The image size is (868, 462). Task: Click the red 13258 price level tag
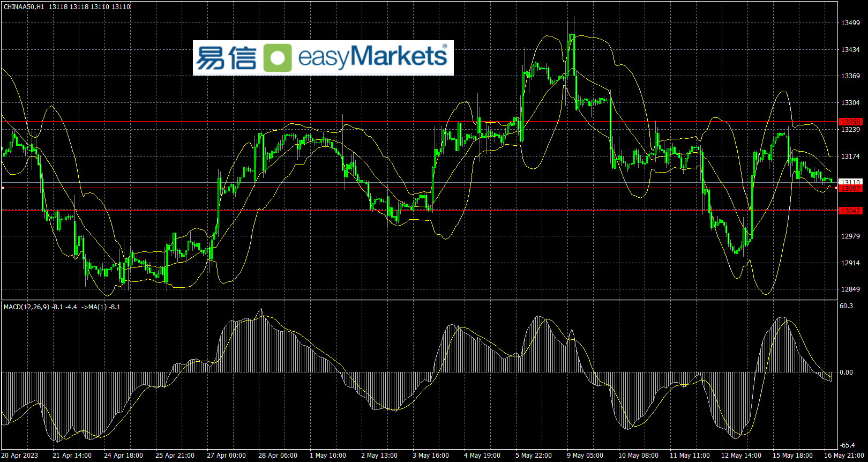click(x=850, y=122)
